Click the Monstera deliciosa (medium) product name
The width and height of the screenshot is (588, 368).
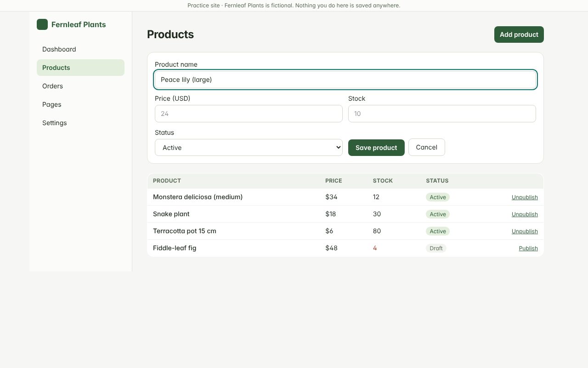(x=198, y=197)
